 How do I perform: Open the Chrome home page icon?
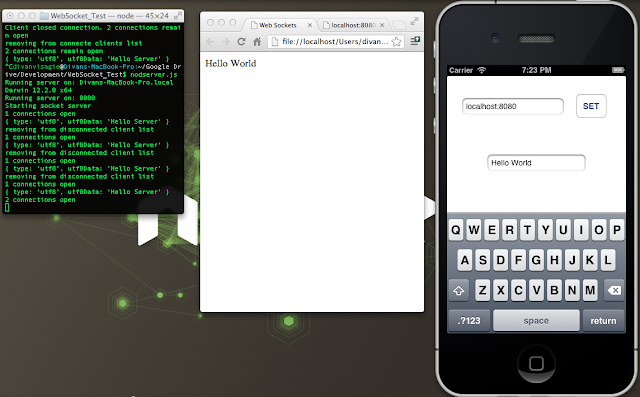click(x=257, y=42)
